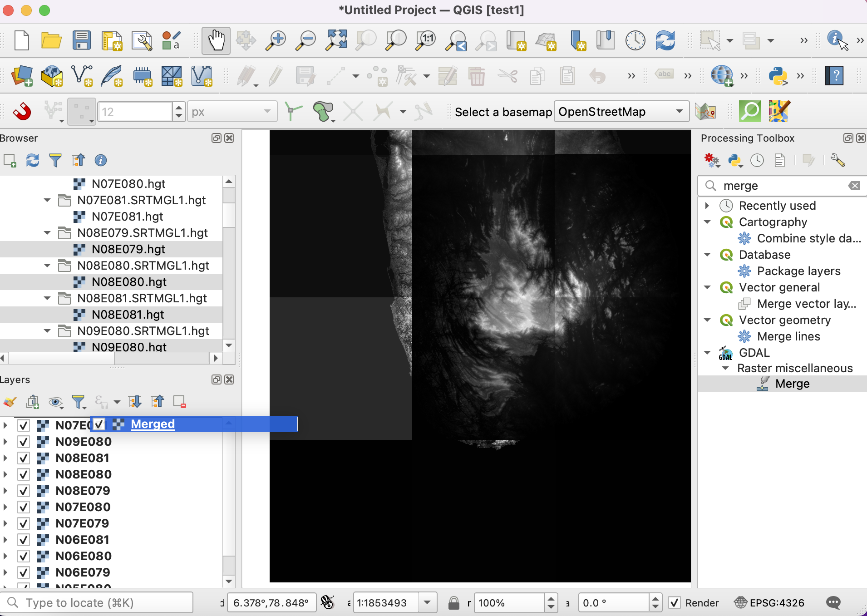
Task: Open the OpenStreetMap basemap dropdown
Action: [621, 112]
